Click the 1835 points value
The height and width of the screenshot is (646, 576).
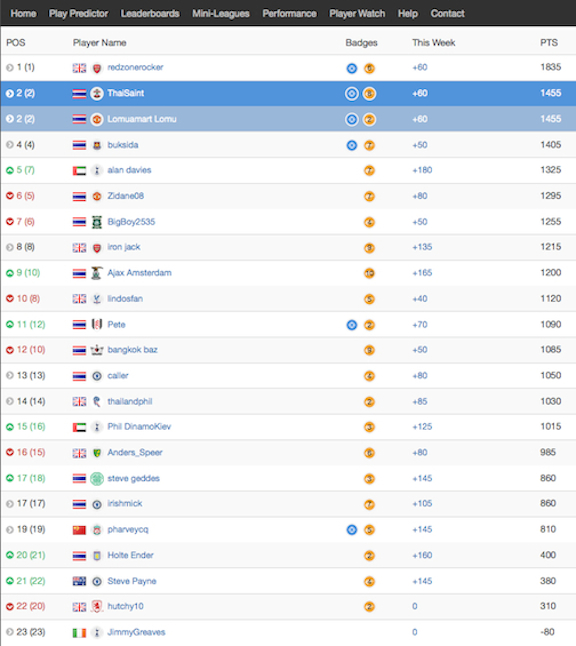pyautogui.click(x=551, y=67)
